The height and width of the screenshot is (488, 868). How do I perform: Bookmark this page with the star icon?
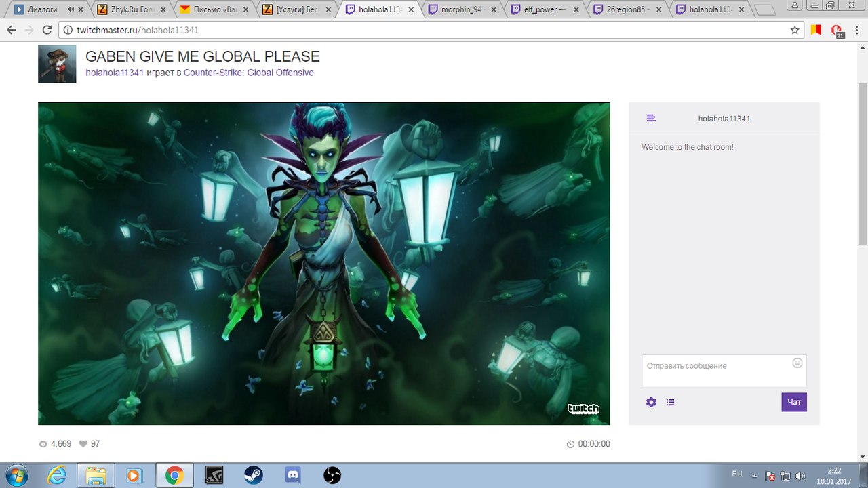(x=795, y=30)
